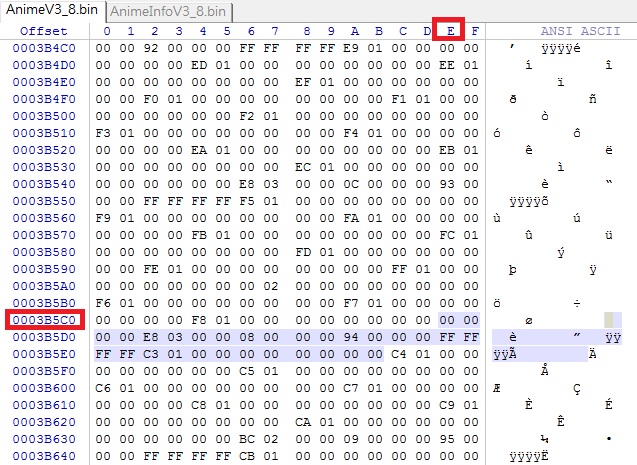The height and width of the screenshot is (465, 637).
Task: Select column header 0 in hex ruler
Action: 105,31
